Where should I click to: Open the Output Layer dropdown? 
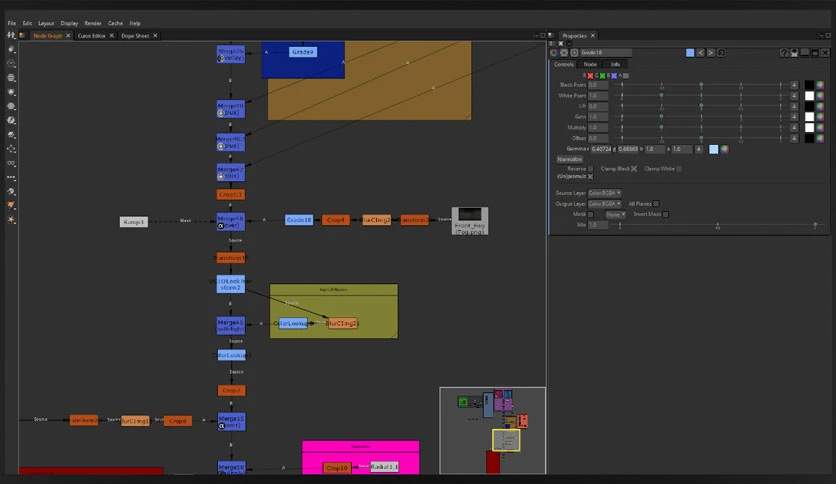[x=605, y=204]
